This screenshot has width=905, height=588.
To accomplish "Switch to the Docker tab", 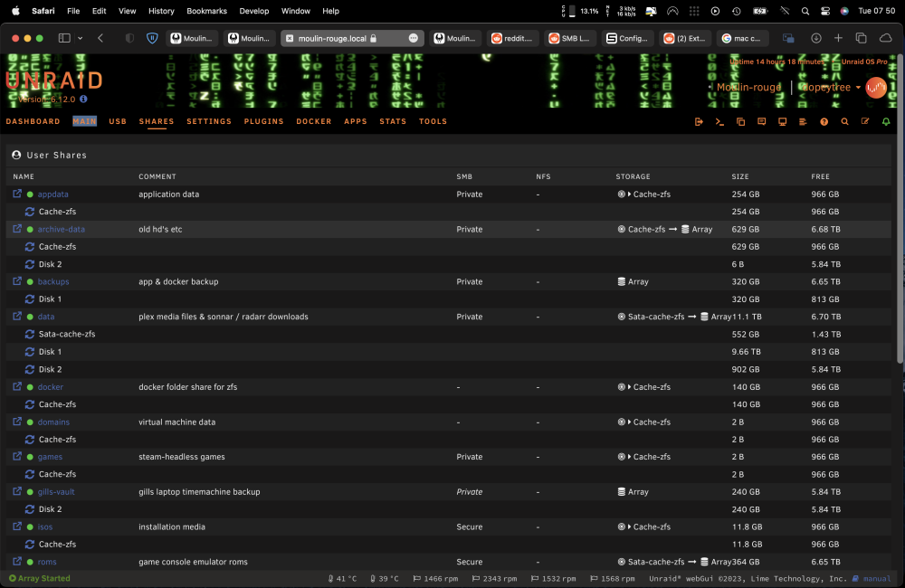I will click(x=314, y=121).
